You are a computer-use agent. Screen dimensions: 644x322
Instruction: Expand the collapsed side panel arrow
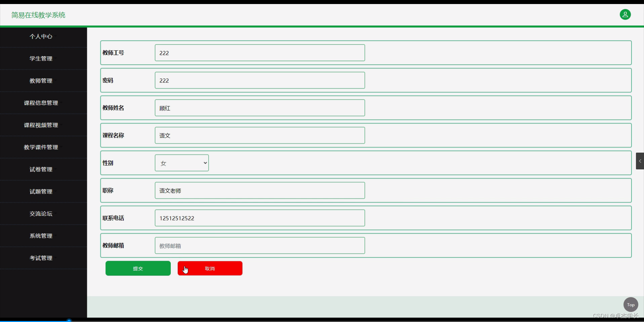640,161
